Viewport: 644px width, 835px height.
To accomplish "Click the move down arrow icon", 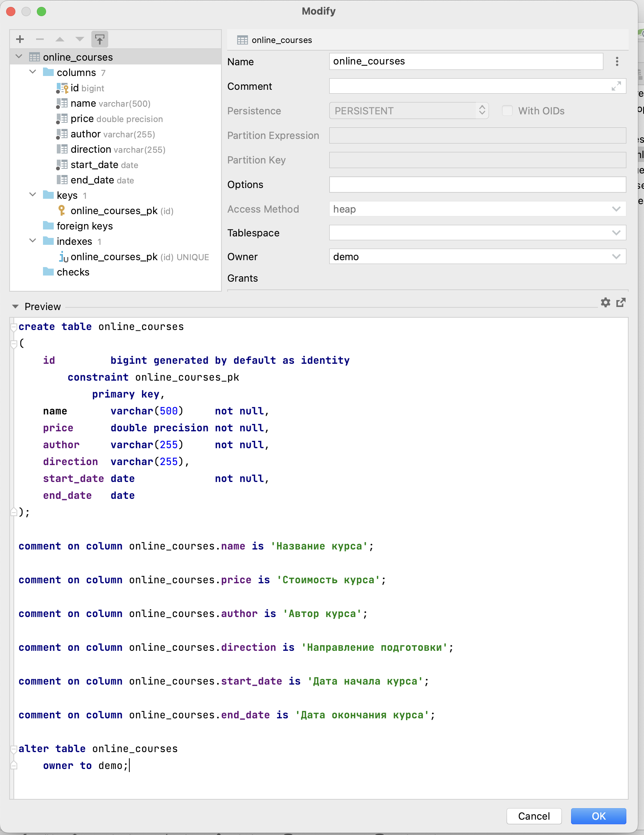I will pos(80,39).
